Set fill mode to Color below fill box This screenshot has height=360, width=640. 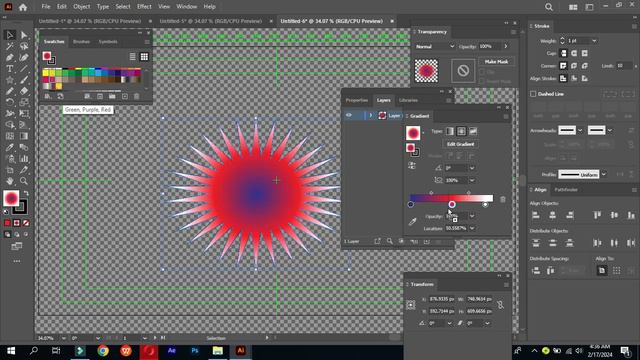[x=7, y=223]
